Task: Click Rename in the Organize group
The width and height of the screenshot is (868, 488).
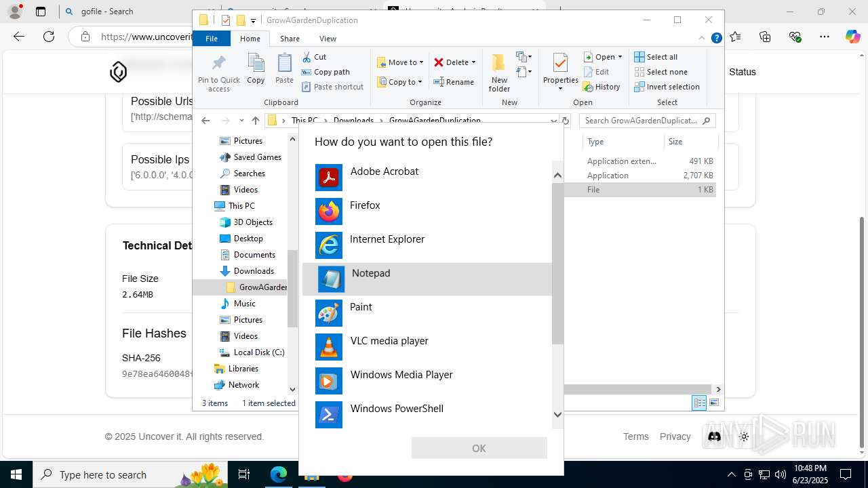Action: coord(454,82)
